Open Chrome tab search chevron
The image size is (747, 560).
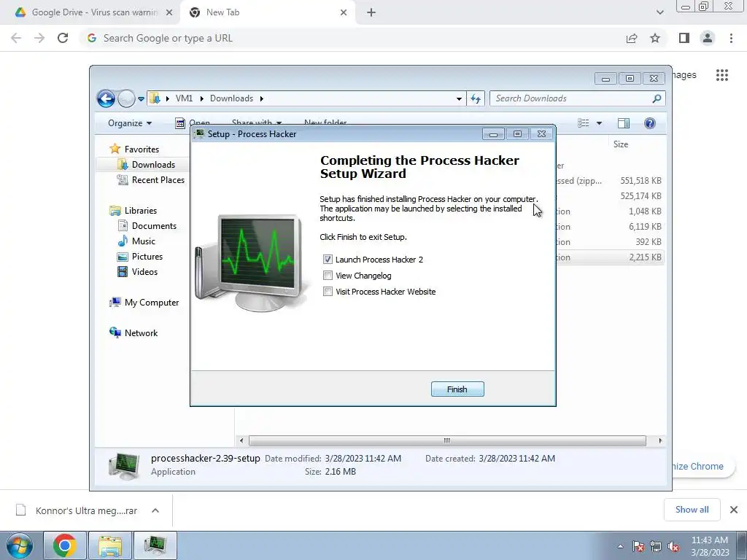(x=659, y=12)
